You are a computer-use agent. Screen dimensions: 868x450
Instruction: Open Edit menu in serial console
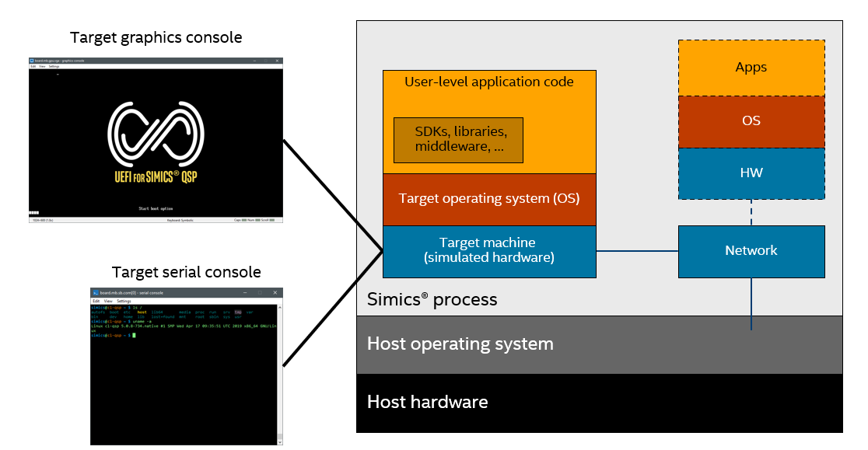click(96, 302)
